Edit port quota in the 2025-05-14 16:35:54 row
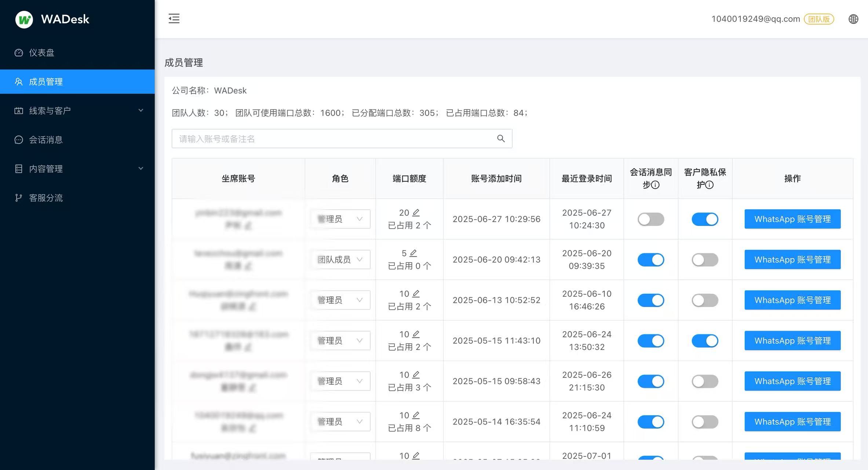868x470 pixels. 416,415
